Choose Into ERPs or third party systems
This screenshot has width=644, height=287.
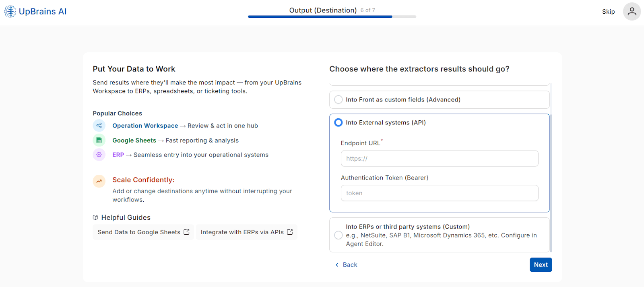[339, 235]
